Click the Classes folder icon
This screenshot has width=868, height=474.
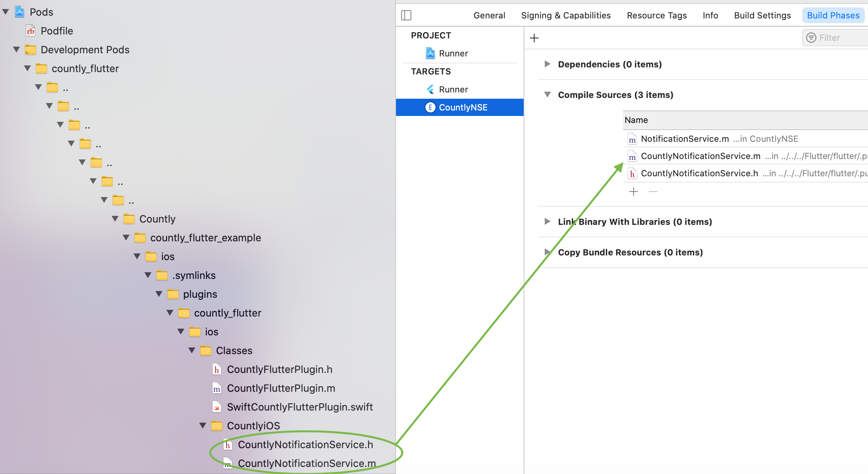click(x=206, y=351)
